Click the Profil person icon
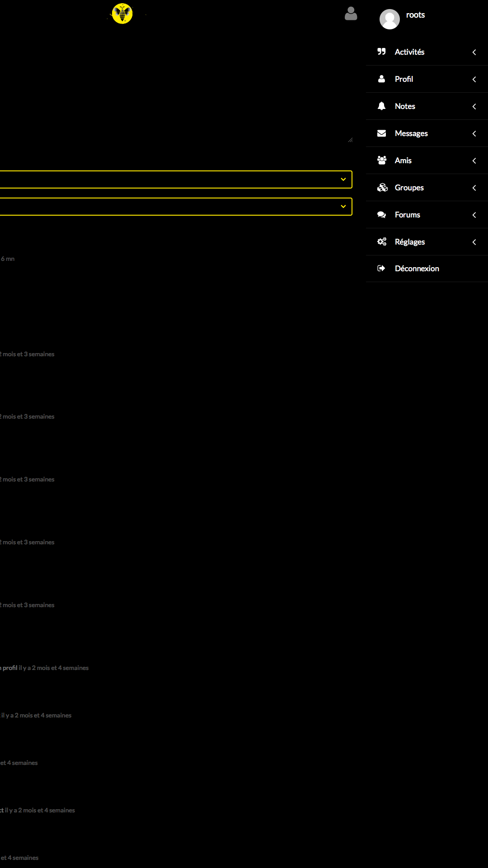488x868 pixels. pos(382,79)
